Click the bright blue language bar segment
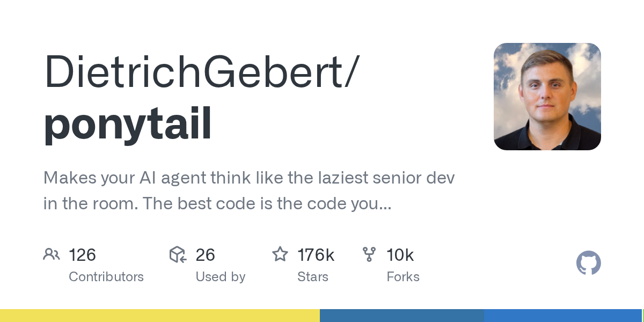Screen dimensions: 644x322 coord(563,316)
